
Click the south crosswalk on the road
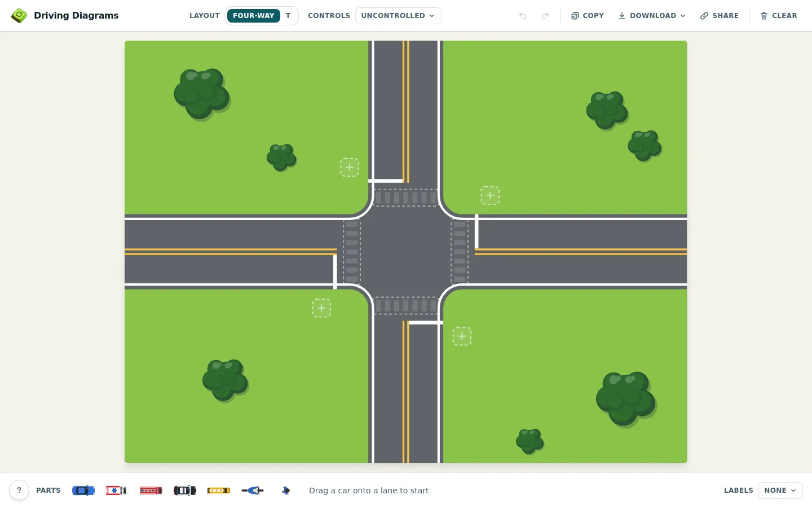tap(405, 306)
